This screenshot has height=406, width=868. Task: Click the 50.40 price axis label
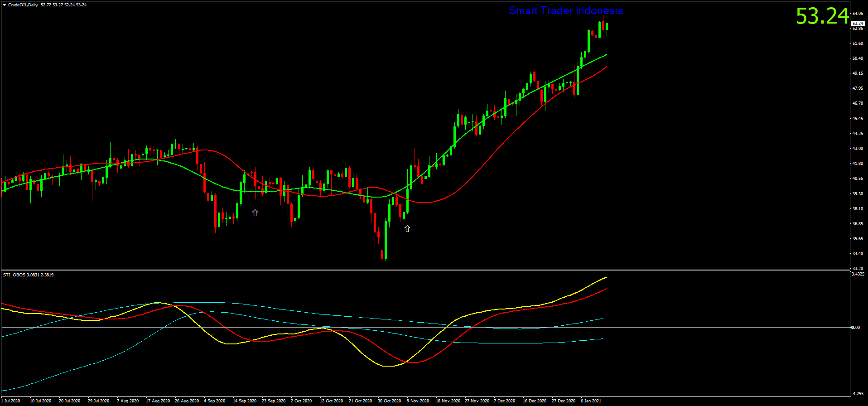[858, 58]
